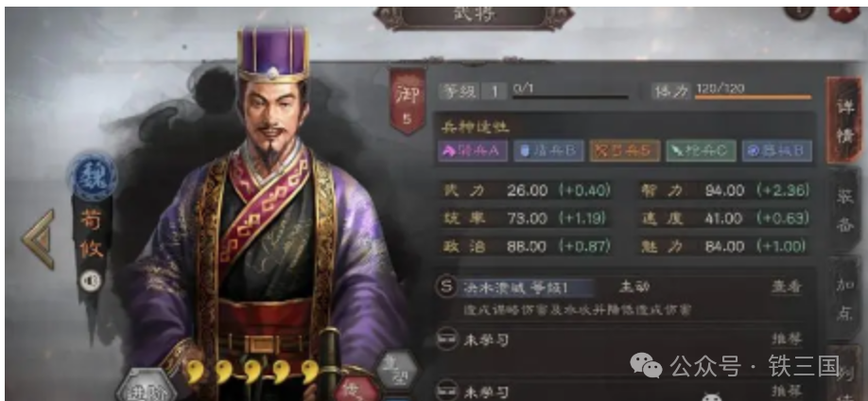Click 推荐 for first unlearned skill slot
Image resolution: width=868 pixels, height=401 pixels.
(787, 339)
